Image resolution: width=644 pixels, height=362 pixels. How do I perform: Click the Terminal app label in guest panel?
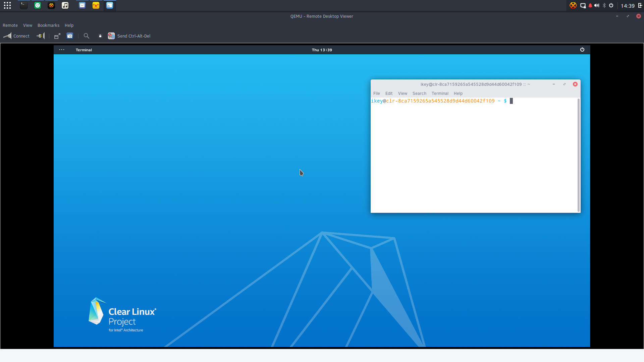84,50
